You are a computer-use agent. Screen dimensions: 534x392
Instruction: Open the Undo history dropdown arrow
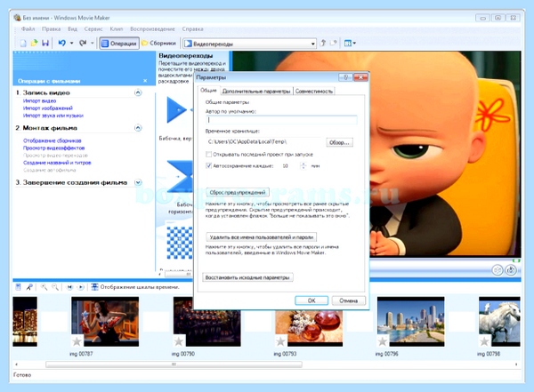[71, 44]
